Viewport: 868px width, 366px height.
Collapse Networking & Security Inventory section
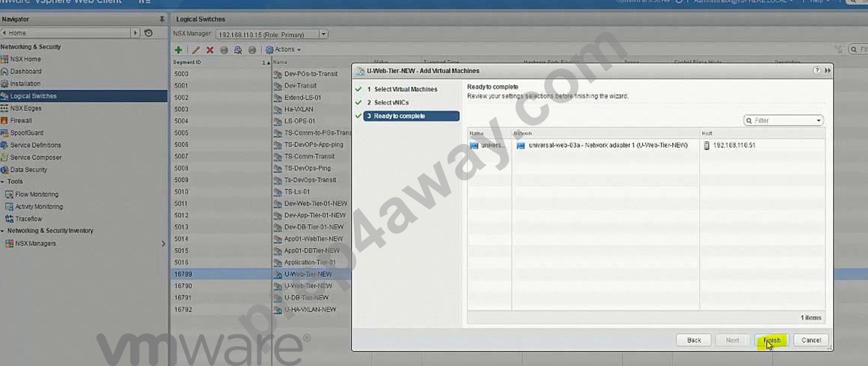3,231
